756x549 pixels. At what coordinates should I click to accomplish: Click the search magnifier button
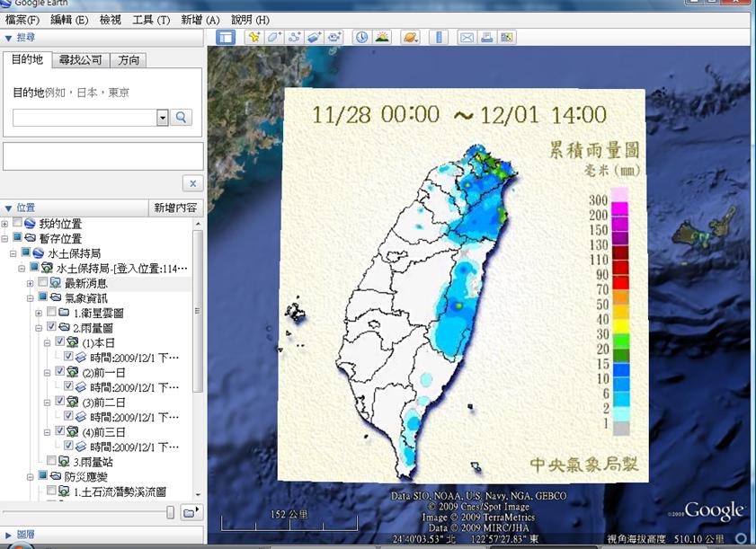(182, 117)
